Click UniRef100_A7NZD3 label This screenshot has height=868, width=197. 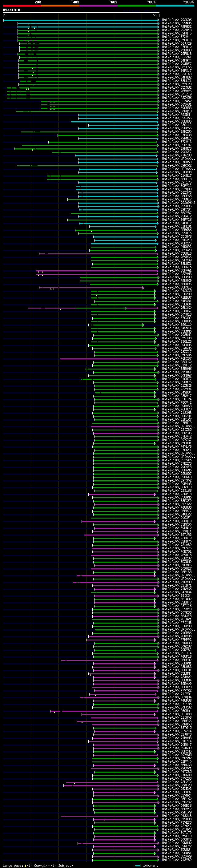click(x=176, y=156)
